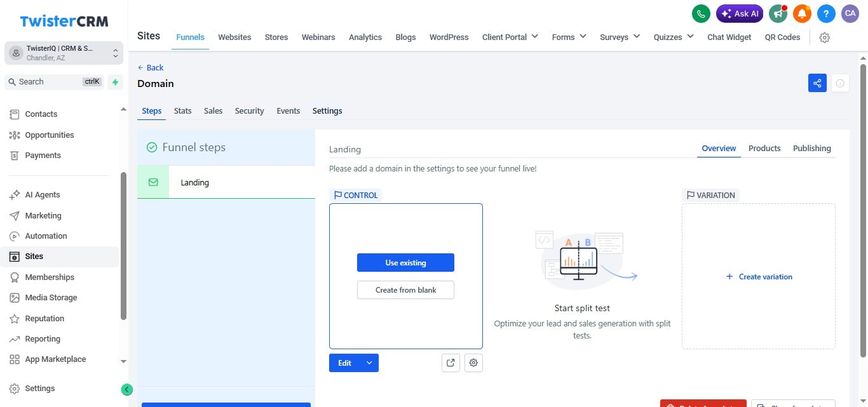
Task: Click sidebar scroll down arrow
Action: (123, 361)
